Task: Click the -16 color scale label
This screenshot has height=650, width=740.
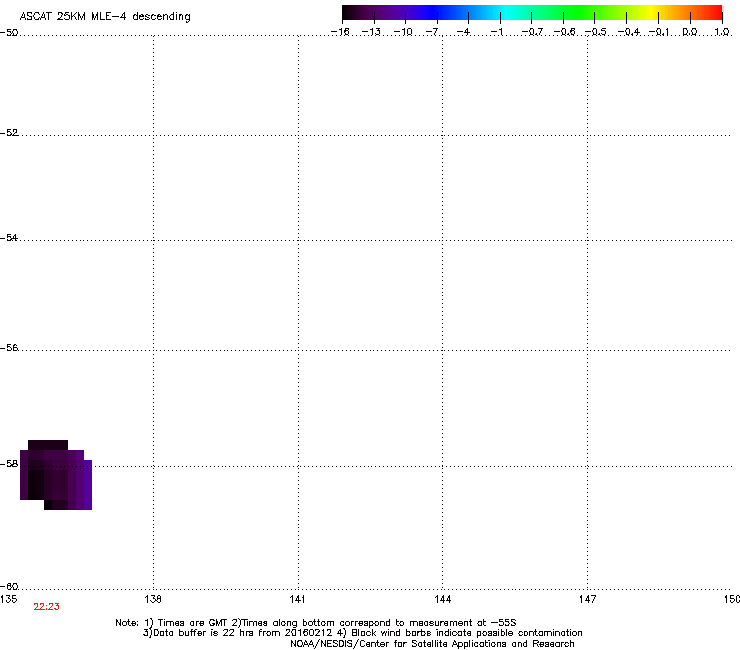Action: tap(340, 32)
